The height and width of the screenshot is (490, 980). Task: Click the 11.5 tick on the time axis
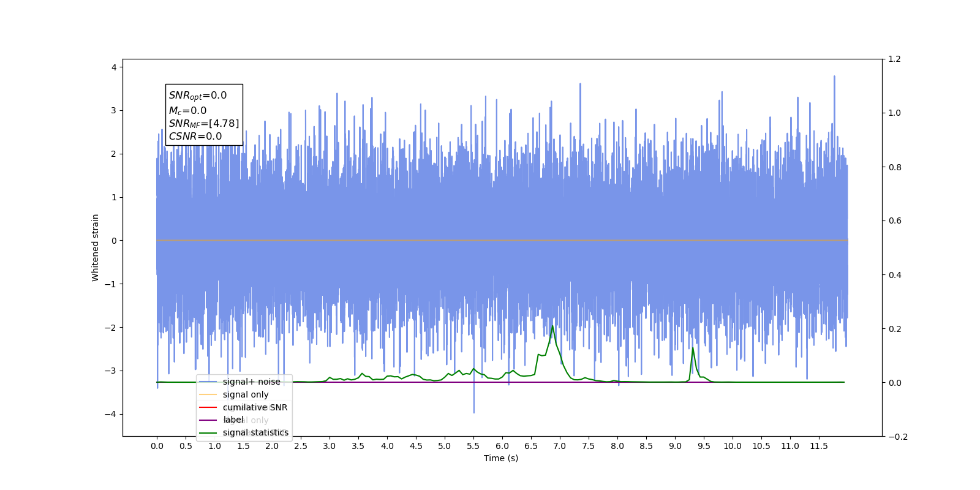[x=819, y=446]
